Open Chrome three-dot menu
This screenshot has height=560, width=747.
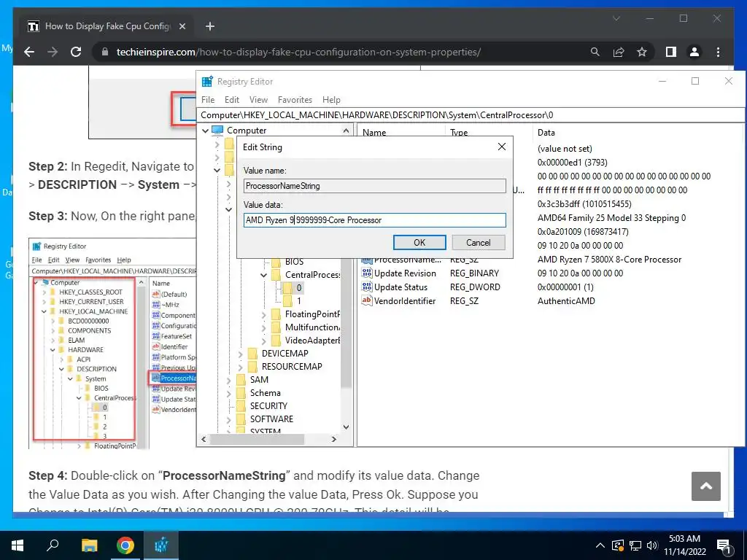(x=718, y=52)
